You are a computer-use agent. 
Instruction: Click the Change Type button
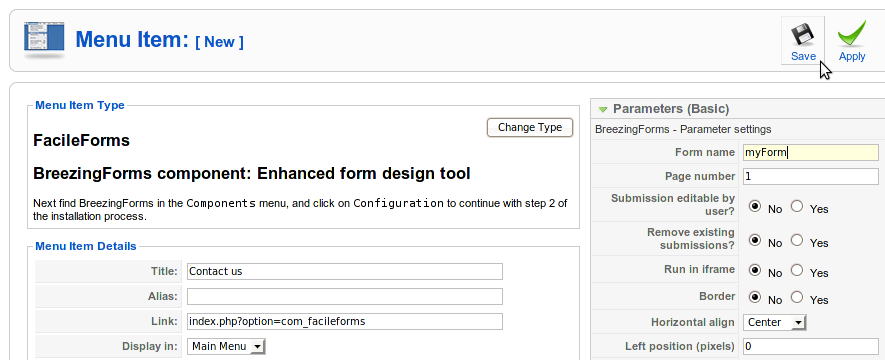tap(529, 128)
